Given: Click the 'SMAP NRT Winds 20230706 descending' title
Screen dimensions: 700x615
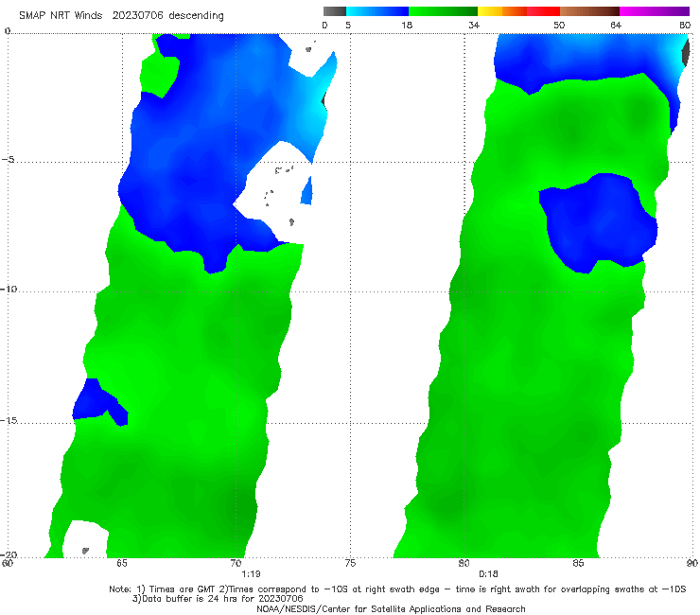Looking at the screenshot, I should pos(121,15).
